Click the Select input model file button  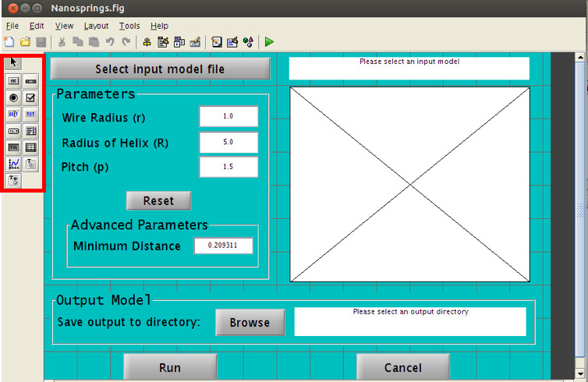click(160, 69)
